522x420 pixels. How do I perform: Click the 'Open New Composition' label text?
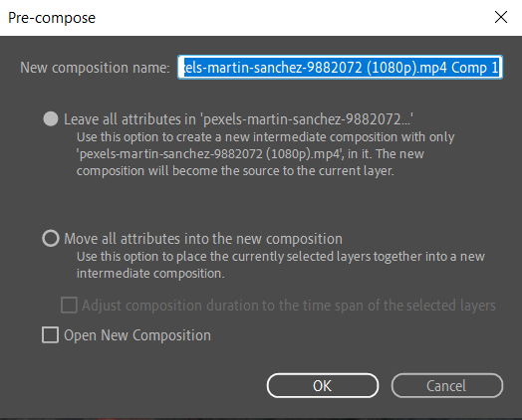(x=137, y=335)
